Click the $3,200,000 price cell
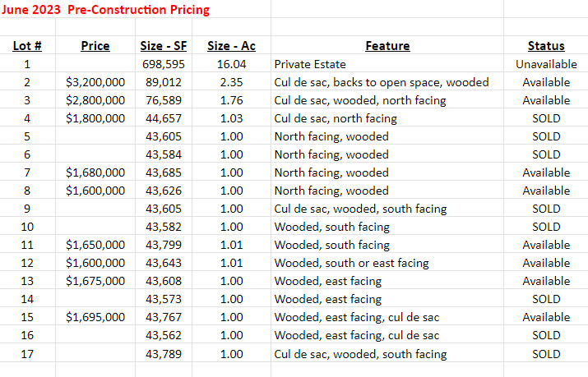Image resolution: width=588 pixels, height=377 pixels. tap(95, 82)
